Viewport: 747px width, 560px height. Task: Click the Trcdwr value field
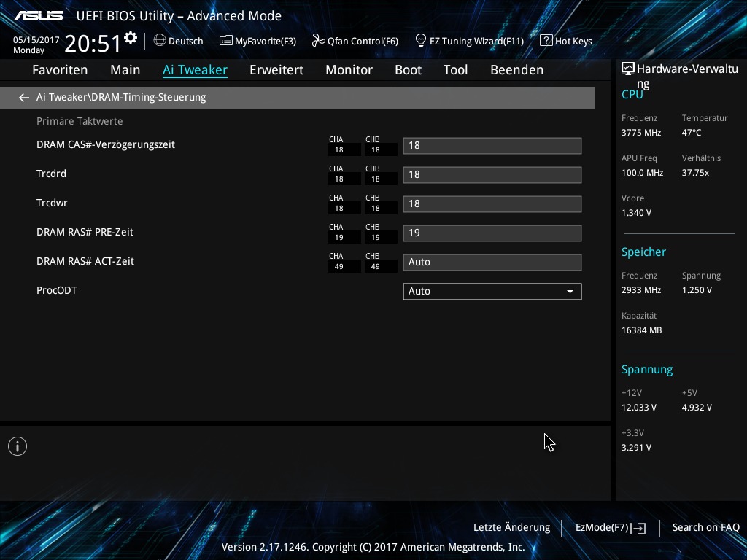pos(492,204)
